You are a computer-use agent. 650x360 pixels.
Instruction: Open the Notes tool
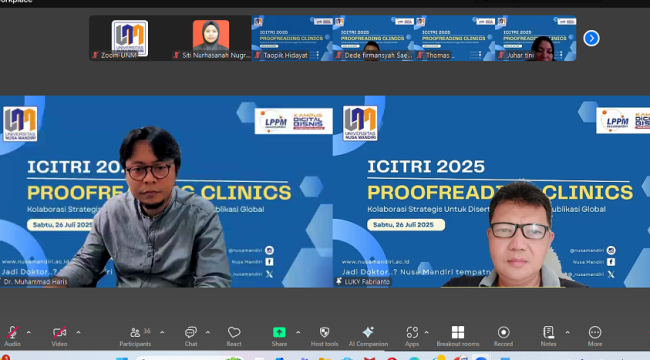548,336
